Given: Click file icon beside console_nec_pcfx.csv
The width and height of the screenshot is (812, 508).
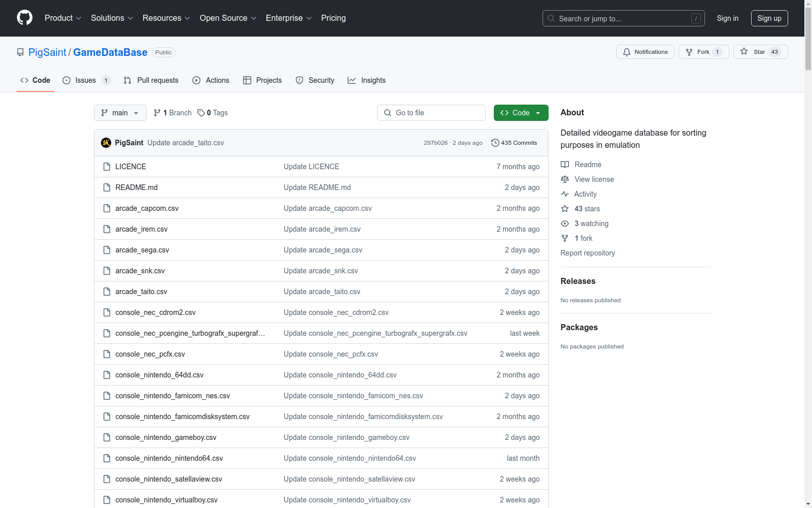Looking at the screenshot, I should pos(107,354).
